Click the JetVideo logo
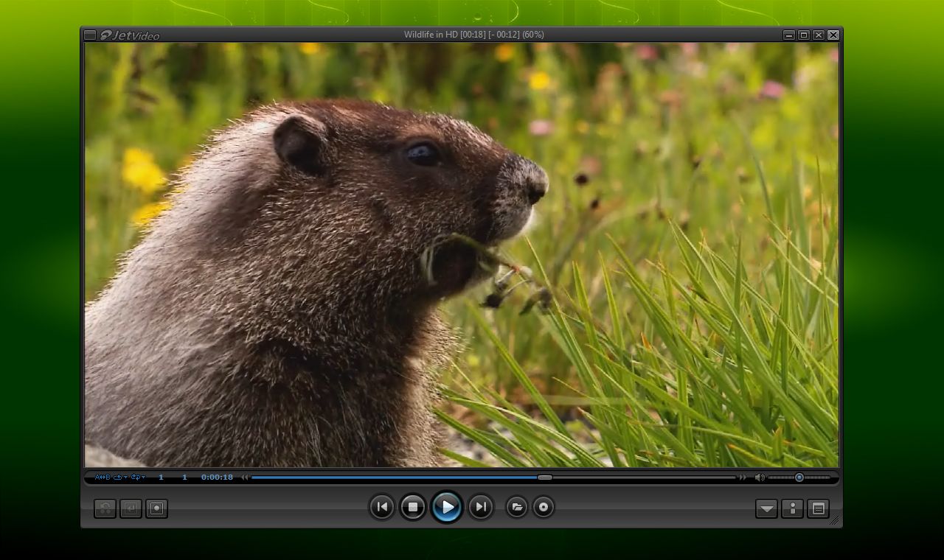Image resolution: width=944 pixels, height=560 pixels. (x=130, y=35)
